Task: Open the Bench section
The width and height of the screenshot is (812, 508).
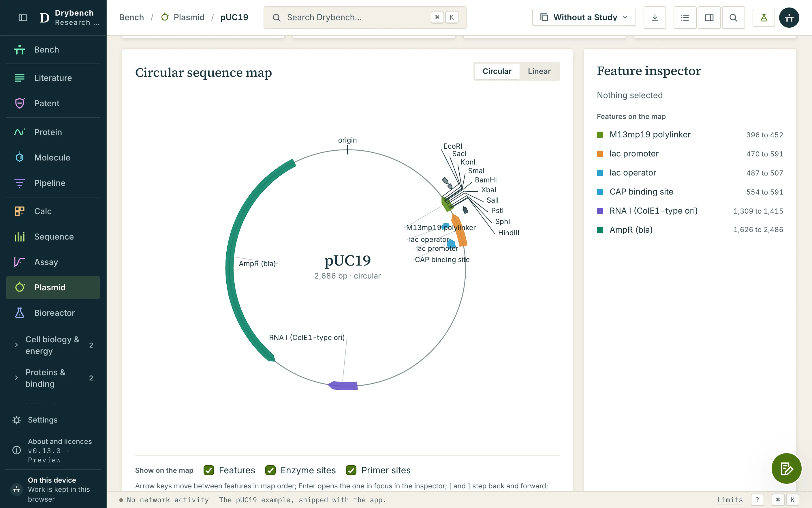Action: pyautogui.click(x=53, y=50)
